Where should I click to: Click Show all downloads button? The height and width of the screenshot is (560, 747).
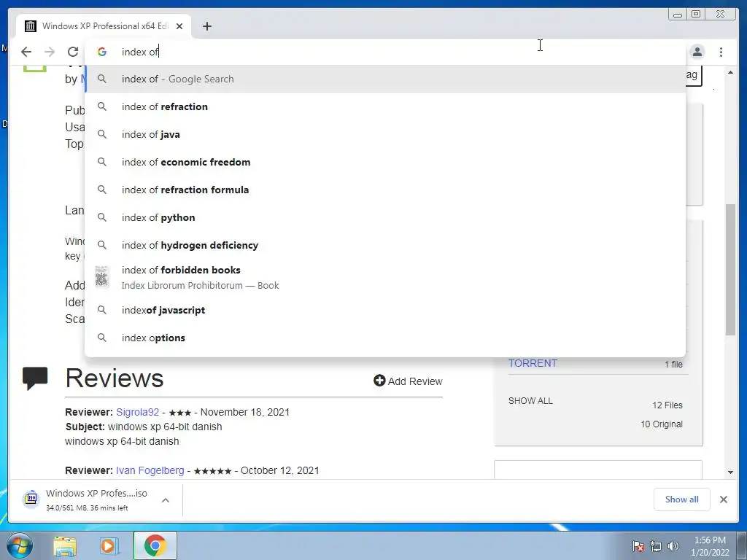[682, 499]
